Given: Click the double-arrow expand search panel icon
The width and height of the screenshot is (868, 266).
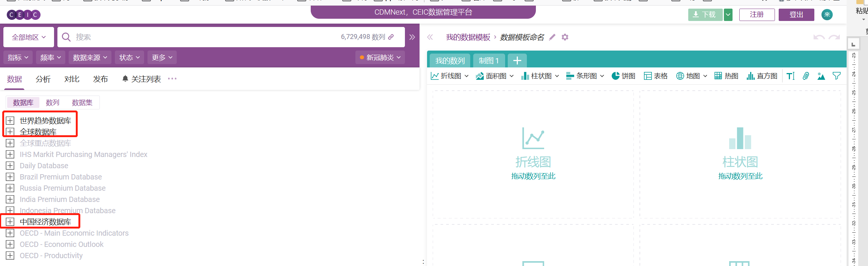Looking at the screenshot, I should [x=412, y=37].
